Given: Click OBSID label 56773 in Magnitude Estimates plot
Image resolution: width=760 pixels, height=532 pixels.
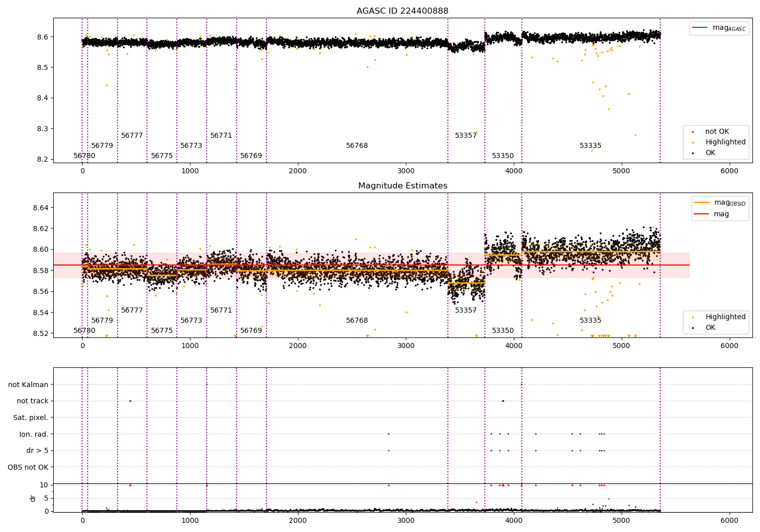Looking at the screenshot, I should [192, 321].
